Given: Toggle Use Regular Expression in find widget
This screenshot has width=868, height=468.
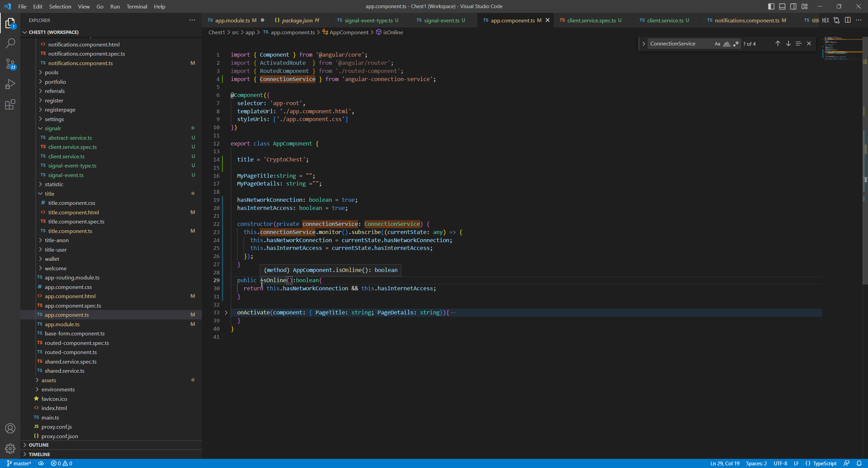Looking at the screenshot, I should click(736, 44).
